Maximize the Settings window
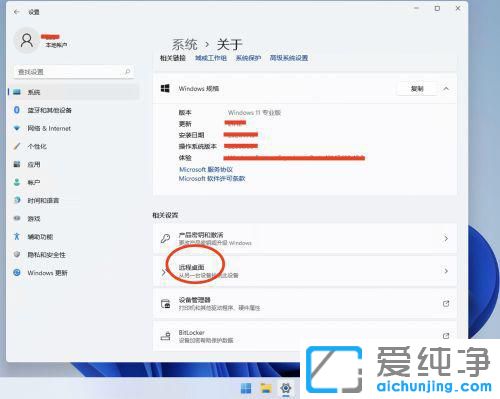500x399 pixels. pyautogui.click(x=437, y=8)
